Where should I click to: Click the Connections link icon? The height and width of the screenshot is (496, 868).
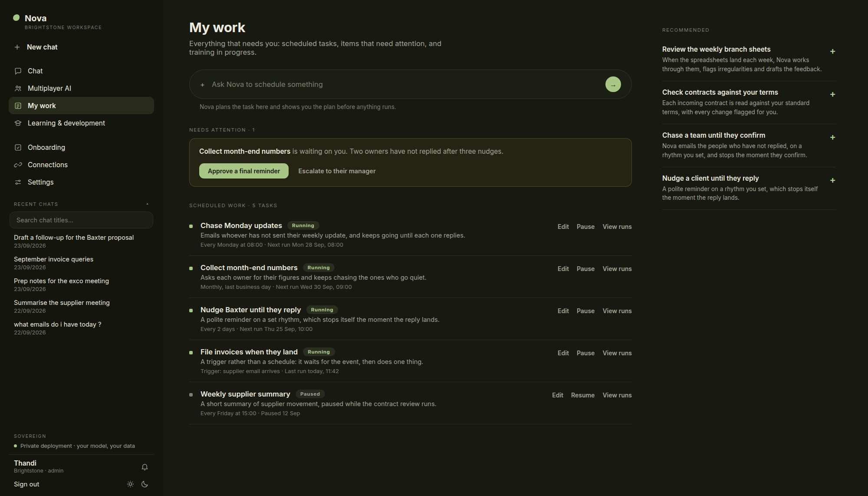18,165
